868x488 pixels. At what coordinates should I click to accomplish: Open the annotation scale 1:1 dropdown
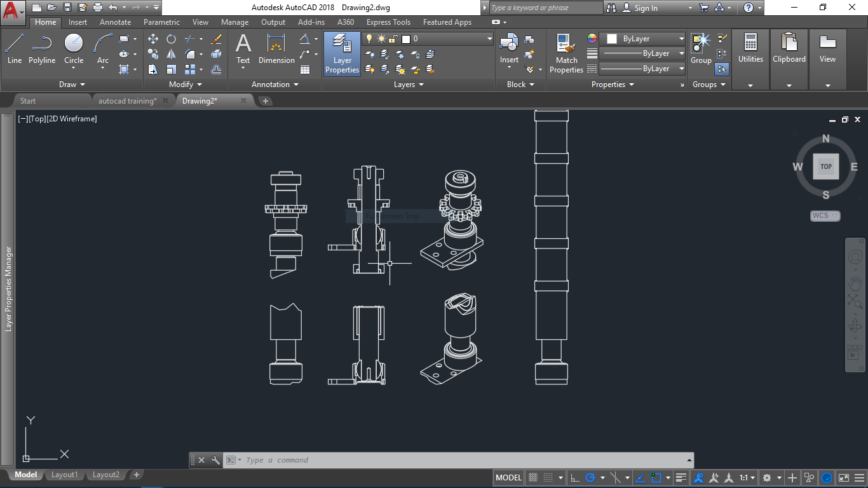click(745, 477)
